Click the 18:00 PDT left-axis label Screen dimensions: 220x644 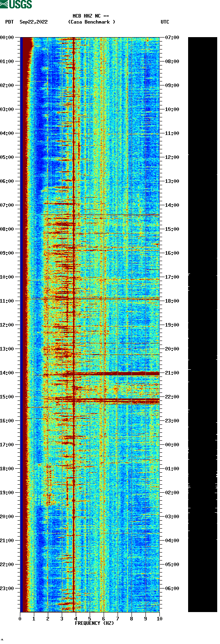7,469
